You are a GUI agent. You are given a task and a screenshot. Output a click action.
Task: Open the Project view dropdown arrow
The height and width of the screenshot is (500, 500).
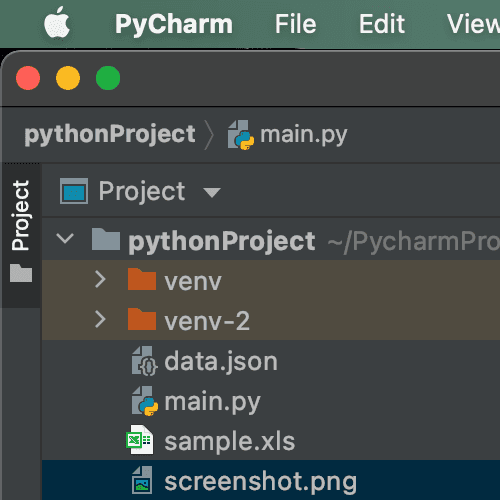(212, 192)
